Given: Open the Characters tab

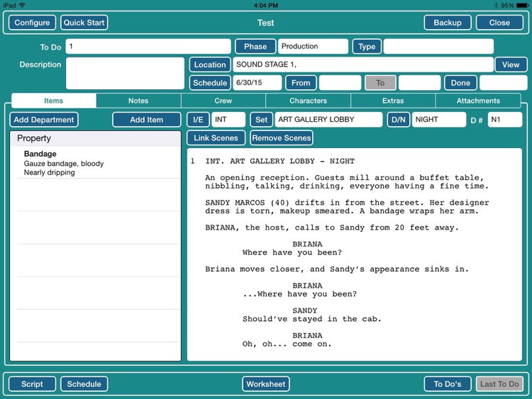Looking at the screenshot, I should (308, 101).
